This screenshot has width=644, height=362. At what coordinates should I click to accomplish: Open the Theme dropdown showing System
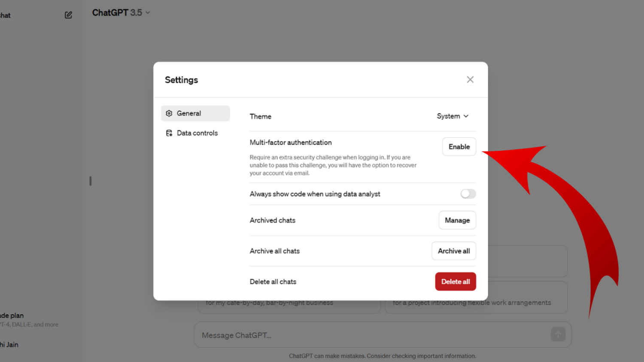(x=452, y=116)
